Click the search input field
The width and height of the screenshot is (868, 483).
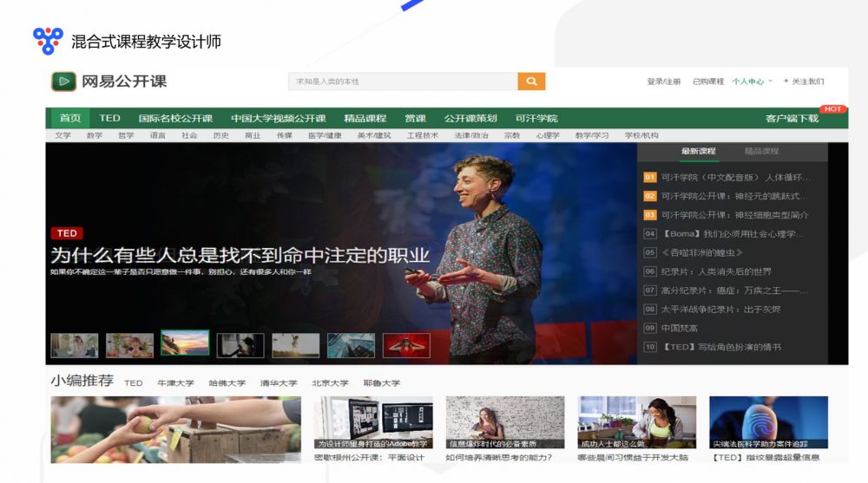click(403, 82)
